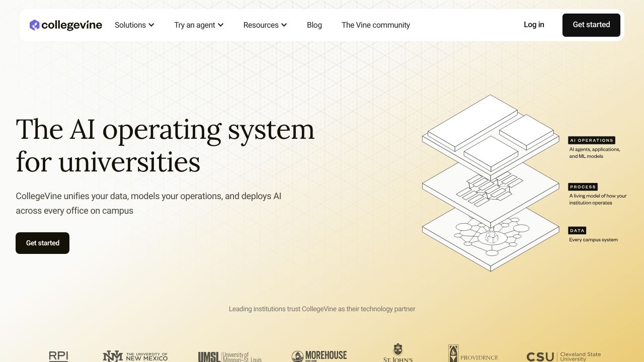Image resolution: width=644 pixels, height=362 pixels.
Task: Click the collegevine wordmark
Action: click(x=72, y=25)
